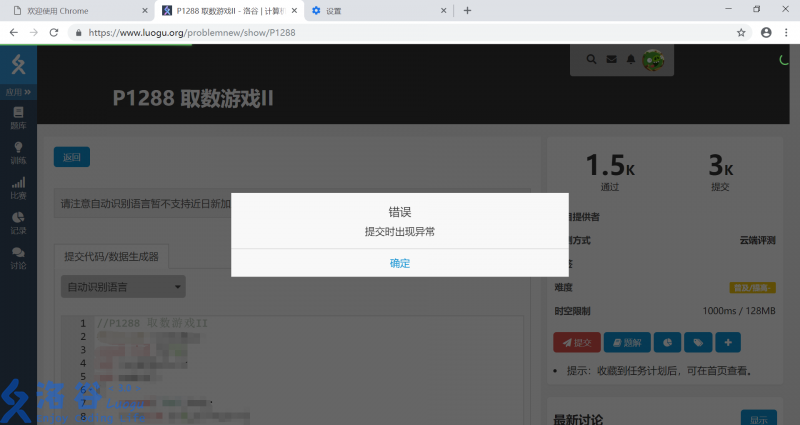
Task: Select the 提交代码/数据生成器 tab
Action: pyautogui.click(x=110, y=256)
